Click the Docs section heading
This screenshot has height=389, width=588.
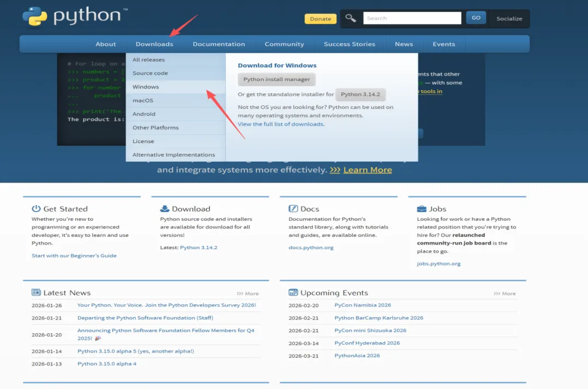click(x=309, y=209)
